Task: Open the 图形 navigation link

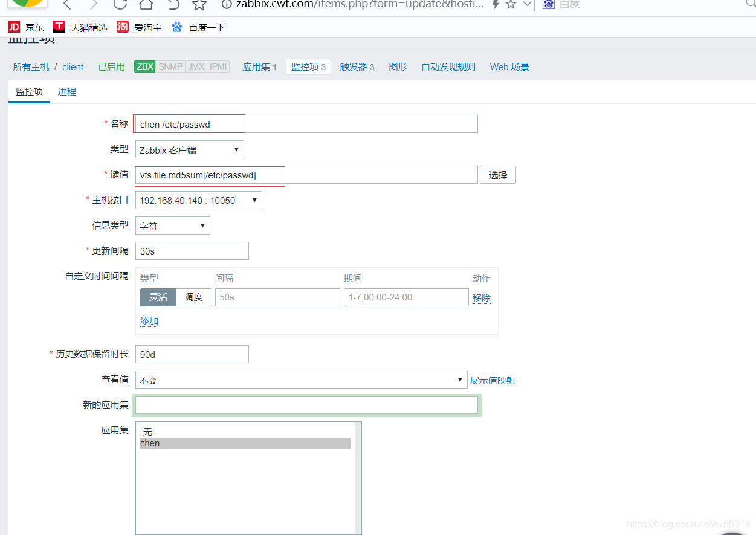Action: (398, 67)
